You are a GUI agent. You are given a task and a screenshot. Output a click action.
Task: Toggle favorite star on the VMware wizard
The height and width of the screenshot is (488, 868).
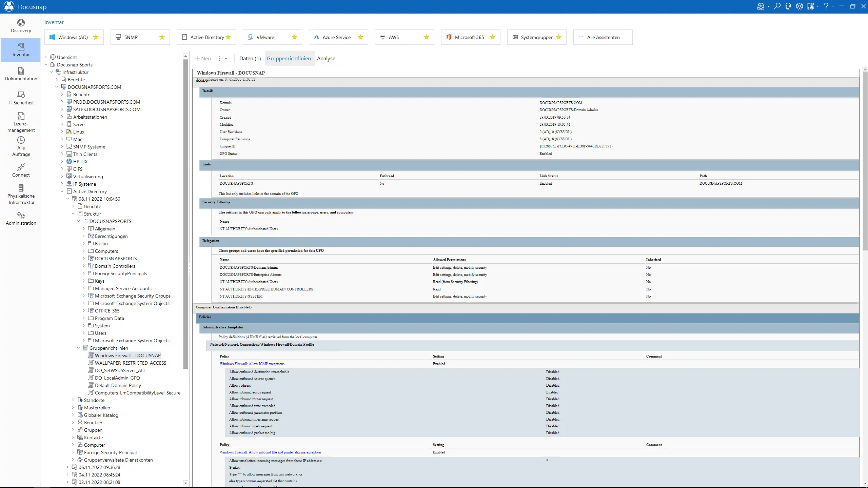point(294,37)
